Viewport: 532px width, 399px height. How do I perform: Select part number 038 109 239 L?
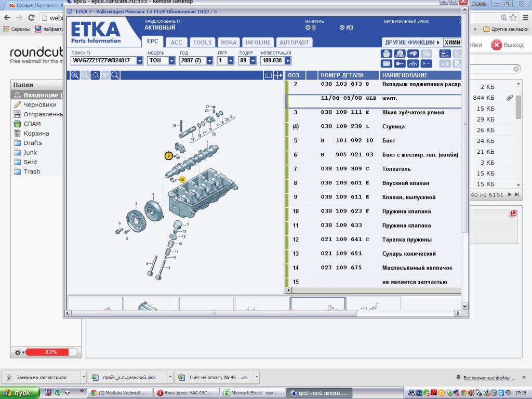coord(345,126)
